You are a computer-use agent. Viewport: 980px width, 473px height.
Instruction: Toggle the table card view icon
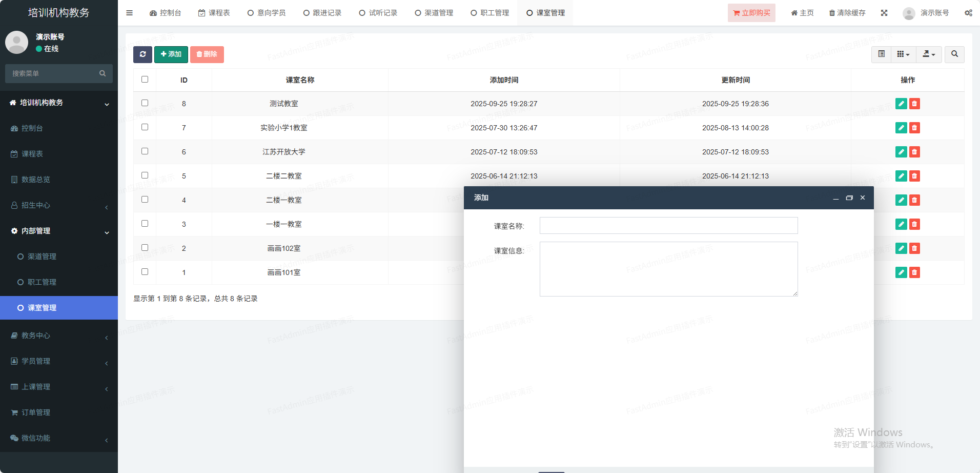pos(881,54)
